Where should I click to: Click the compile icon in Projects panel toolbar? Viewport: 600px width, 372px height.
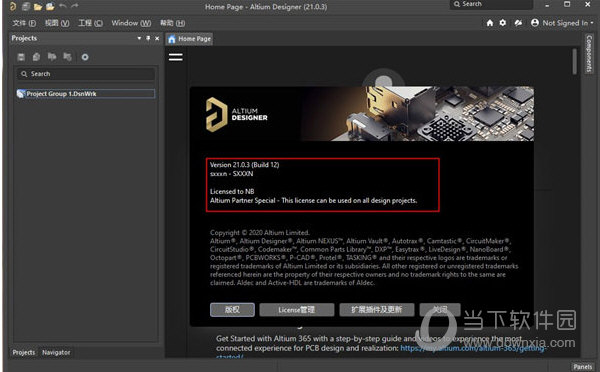(36, 57)
